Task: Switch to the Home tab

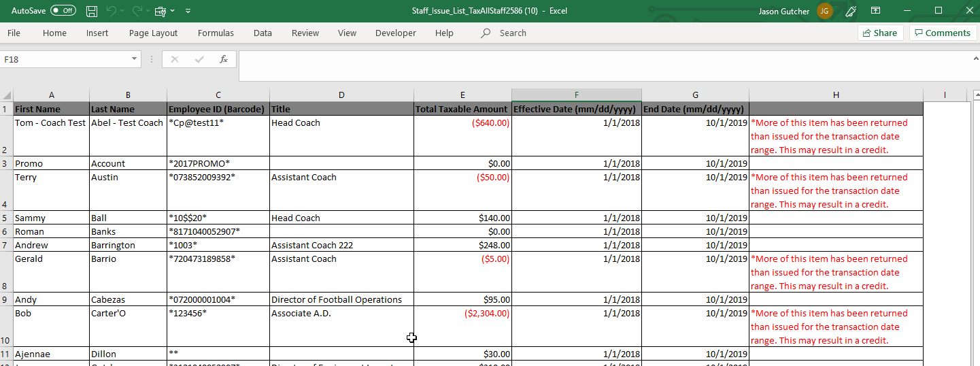Action: click(54, 33)
